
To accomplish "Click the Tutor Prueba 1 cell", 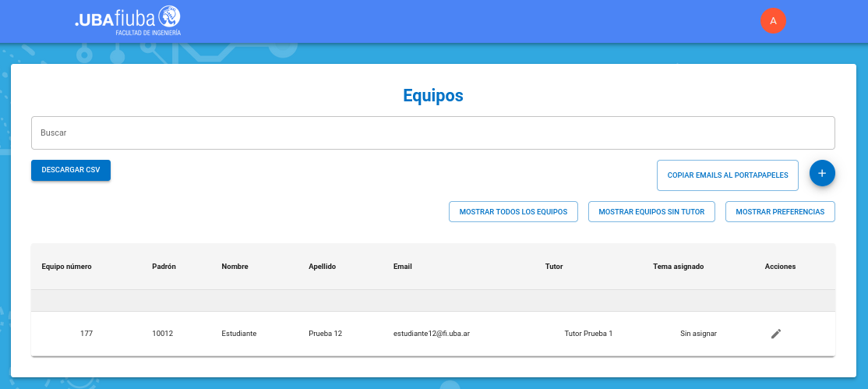I will click(x=588, y=334).
